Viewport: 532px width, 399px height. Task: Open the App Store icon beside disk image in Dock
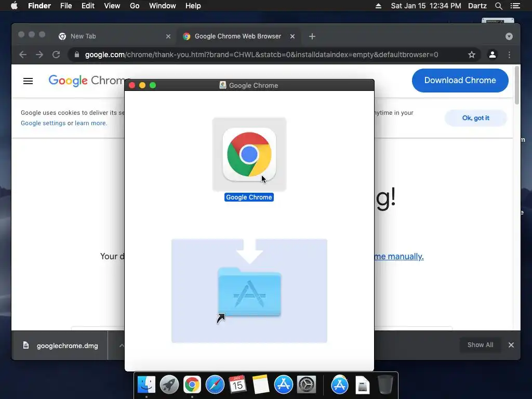(x=340, y=385)
